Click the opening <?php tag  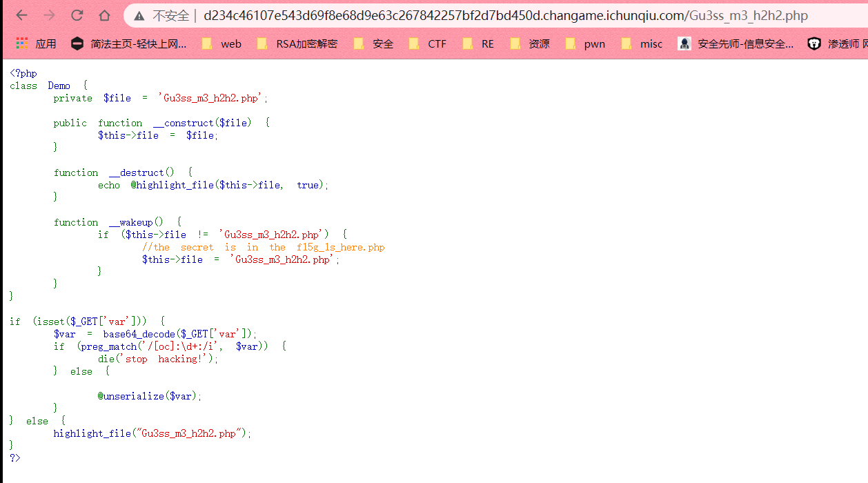click(x=23, y=73)
